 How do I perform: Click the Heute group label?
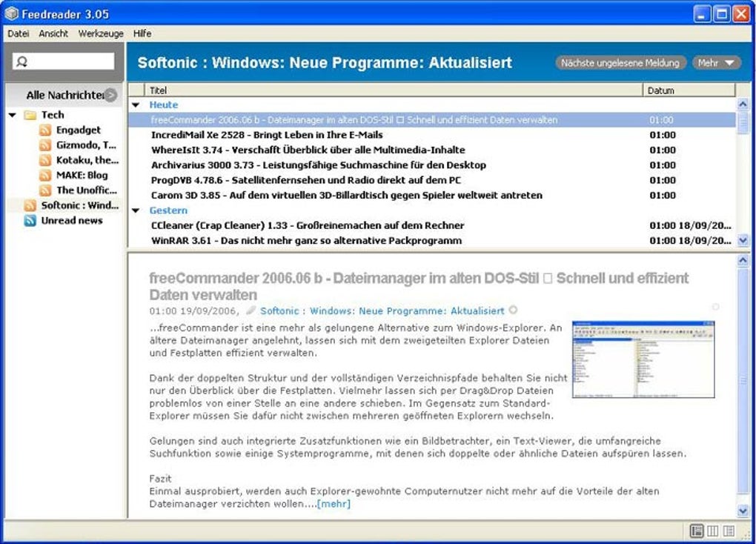coord(164,105)
